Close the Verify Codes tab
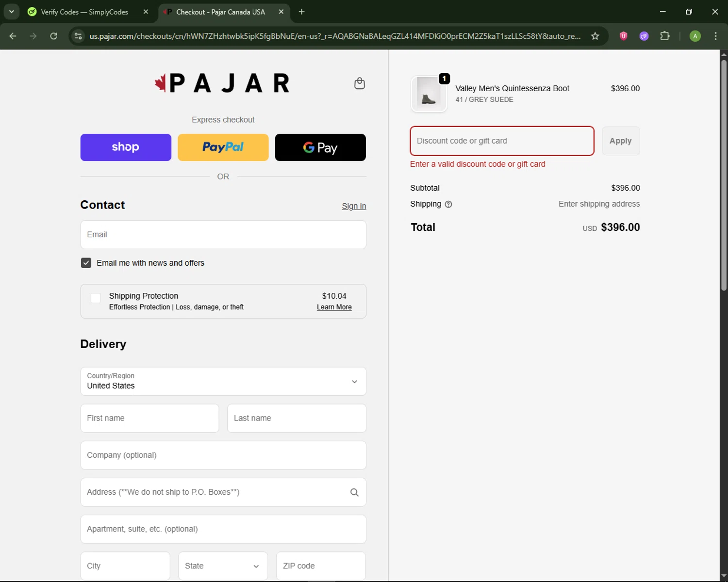 coord(146,12)
